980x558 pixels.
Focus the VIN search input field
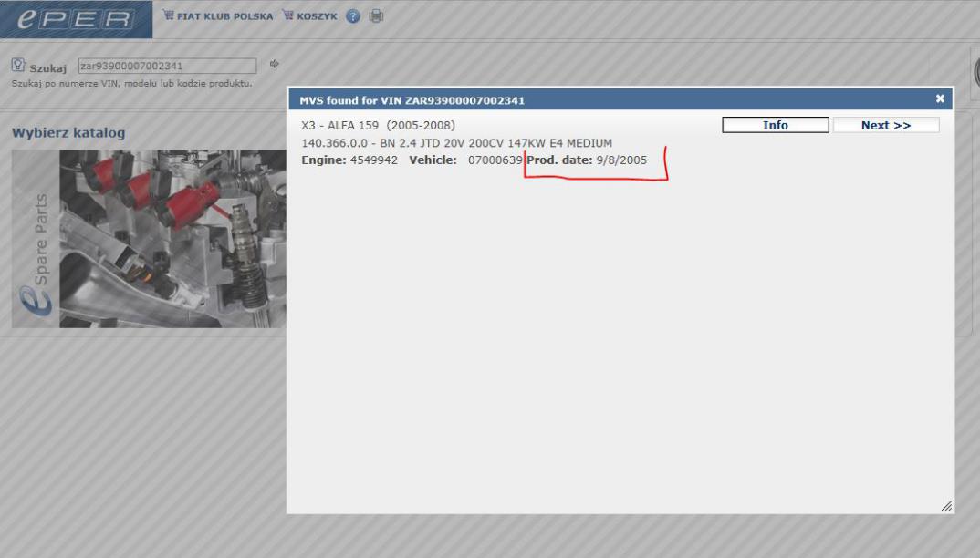168,66
